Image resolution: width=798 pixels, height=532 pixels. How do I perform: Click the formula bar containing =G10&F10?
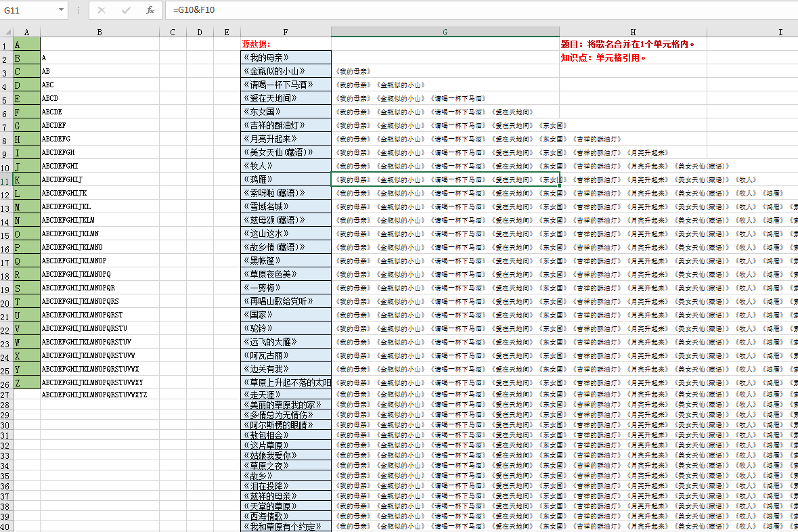coord(474,10)
